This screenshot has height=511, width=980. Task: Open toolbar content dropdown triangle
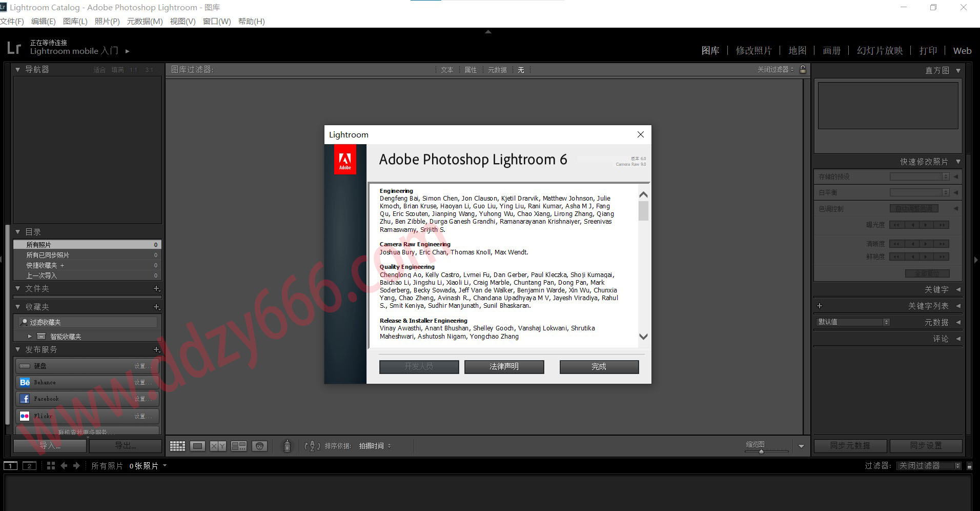click(x=801, y=446)
